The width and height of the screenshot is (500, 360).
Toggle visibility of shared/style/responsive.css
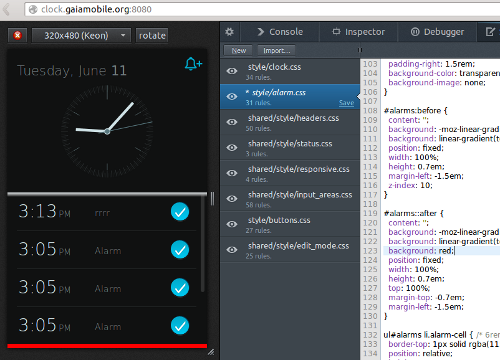coord(232,173)
